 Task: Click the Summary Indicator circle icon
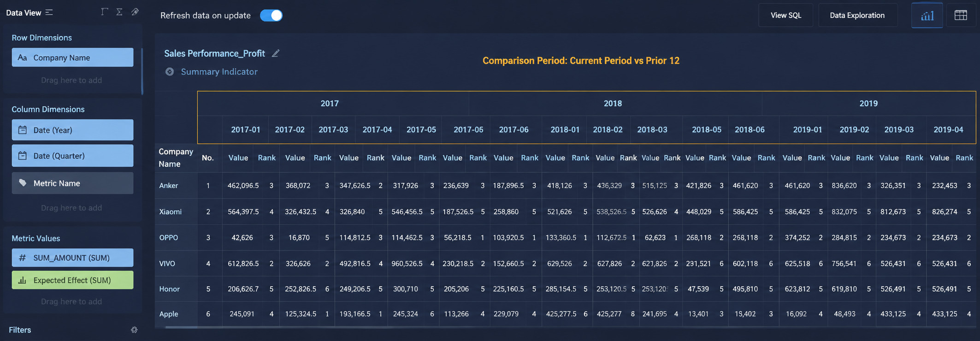170,72
